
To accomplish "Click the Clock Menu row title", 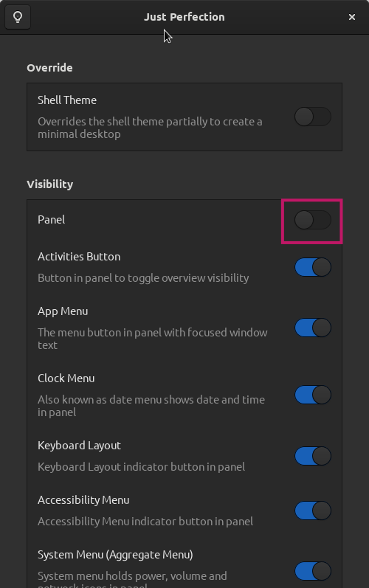I will tap(66, 378).
